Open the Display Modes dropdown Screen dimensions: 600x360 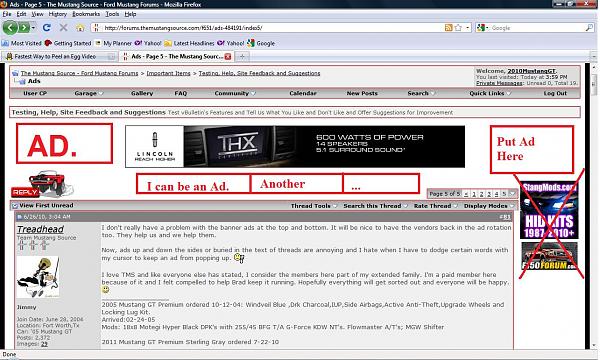pyautogui.click(x=489, y=206)
